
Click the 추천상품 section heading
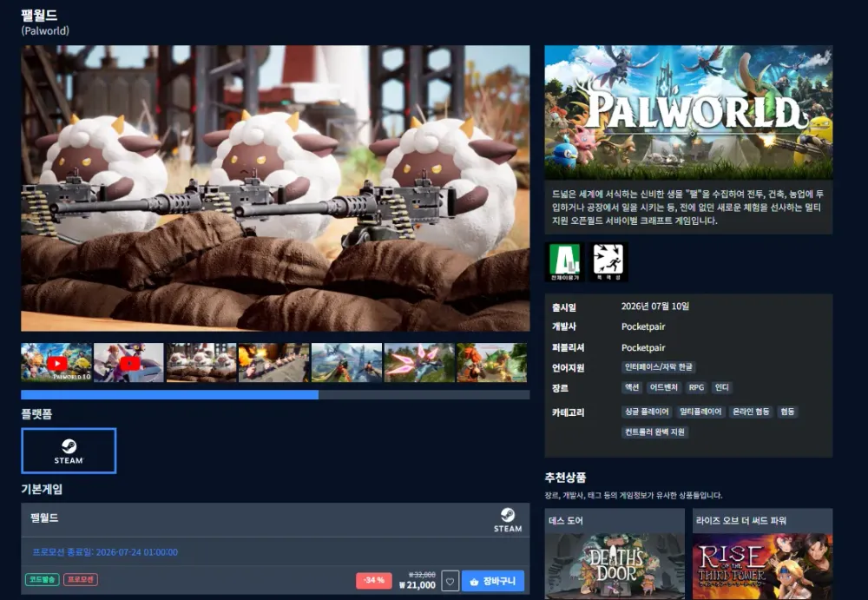[x=565, y=477]
